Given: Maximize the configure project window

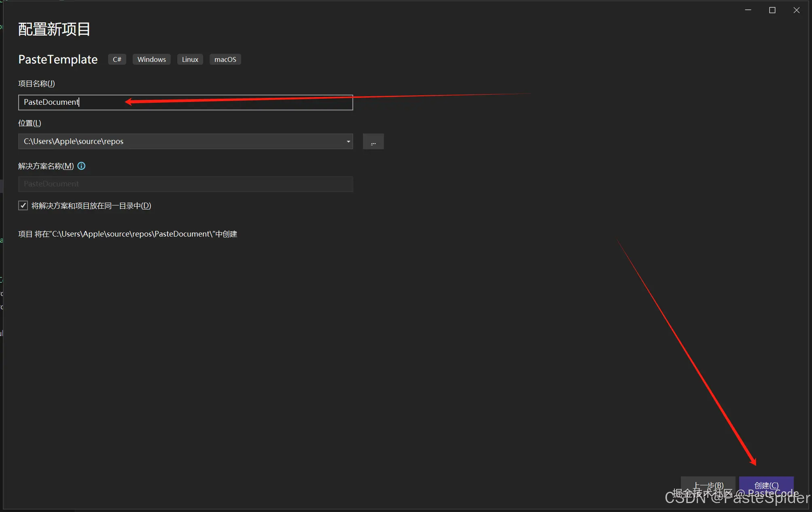Looking at the screenshot, I should pyautogui.click(x=772, y=10).
